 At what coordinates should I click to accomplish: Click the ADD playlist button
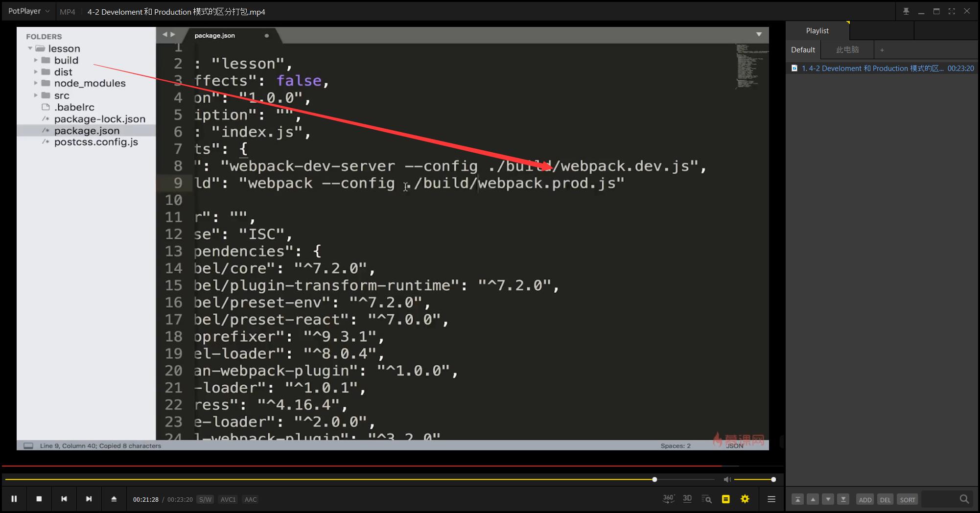[x=865, y=500]
